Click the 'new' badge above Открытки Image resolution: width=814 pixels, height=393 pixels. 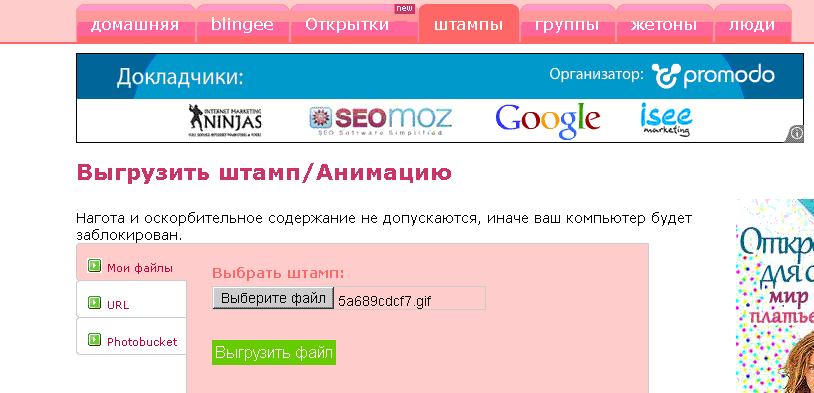405,8
